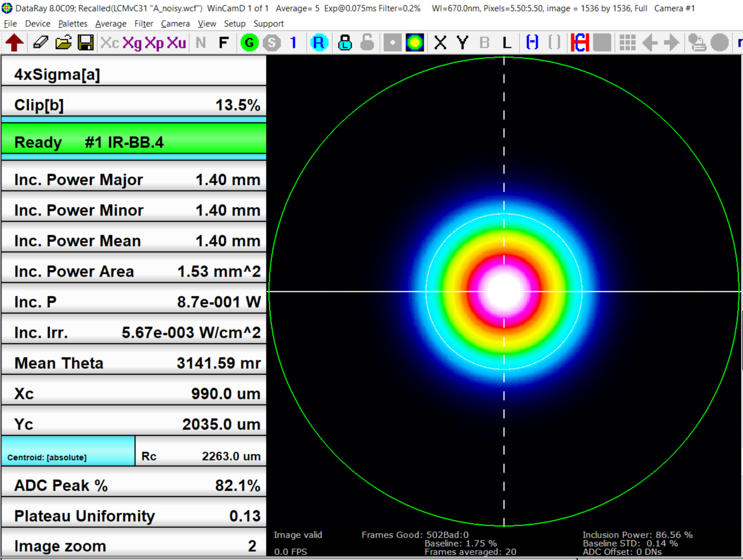Click the white beam center spot
This screenshot has width=743, height=560.
click(504, 292)
